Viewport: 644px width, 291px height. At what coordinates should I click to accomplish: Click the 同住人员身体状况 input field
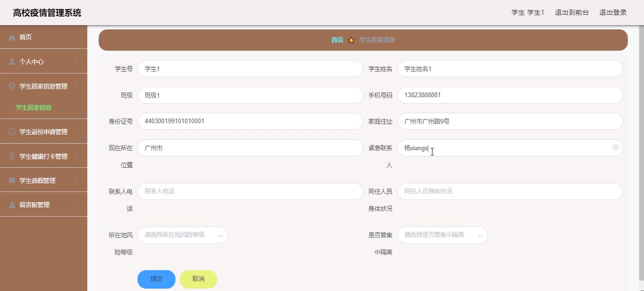510,191
